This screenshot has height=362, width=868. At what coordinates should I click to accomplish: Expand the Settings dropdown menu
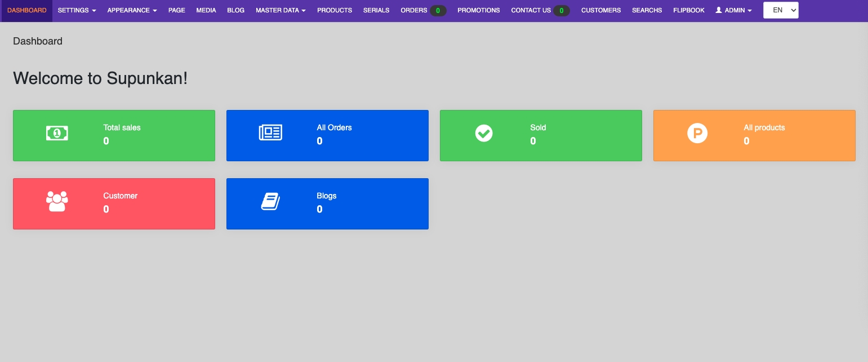click(77, 11)
